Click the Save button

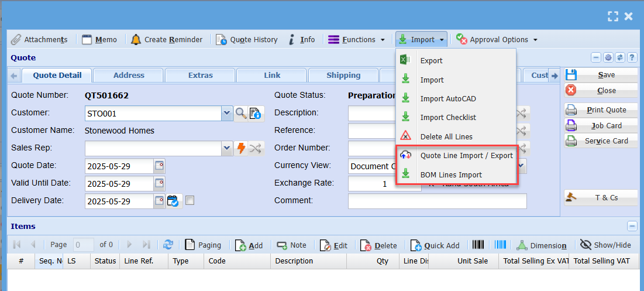(601, 75)
